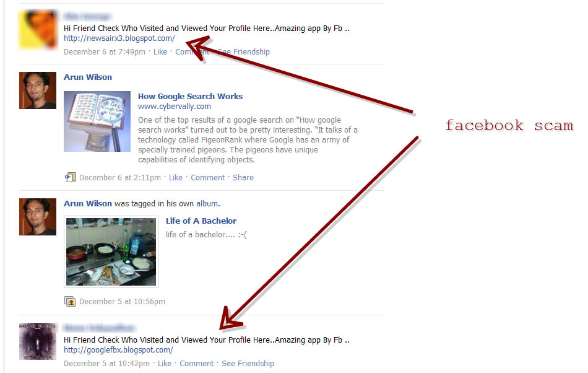Click the photo album icon beside December 5 at 10:56pm
This screenshot has width=588, height=373.
[70, 301]
